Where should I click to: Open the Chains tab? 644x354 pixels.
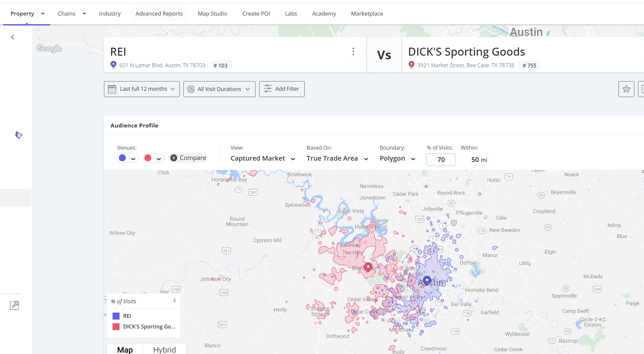tap(67, 14)
